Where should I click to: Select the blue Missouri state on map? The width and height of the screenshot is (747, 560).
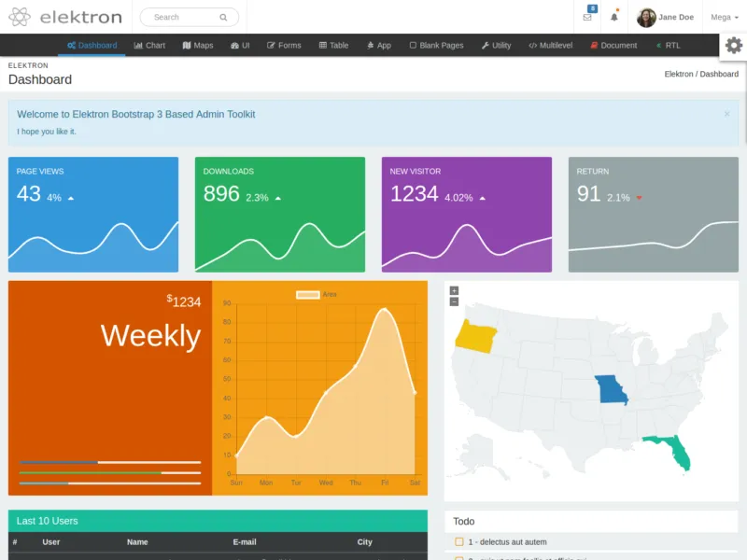click(611, 389)
